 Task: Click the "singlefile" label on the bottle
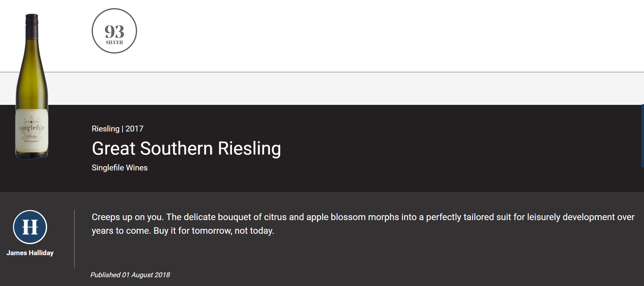[x=32, y=128]
